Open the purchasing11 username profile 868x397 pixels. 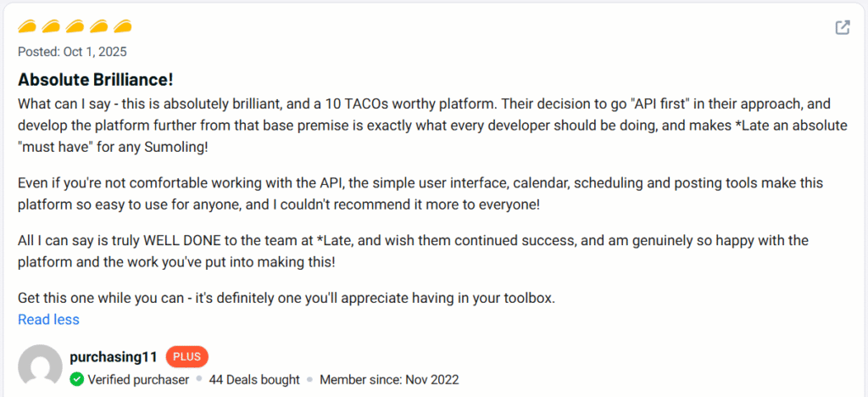click(x=114, y=357)
